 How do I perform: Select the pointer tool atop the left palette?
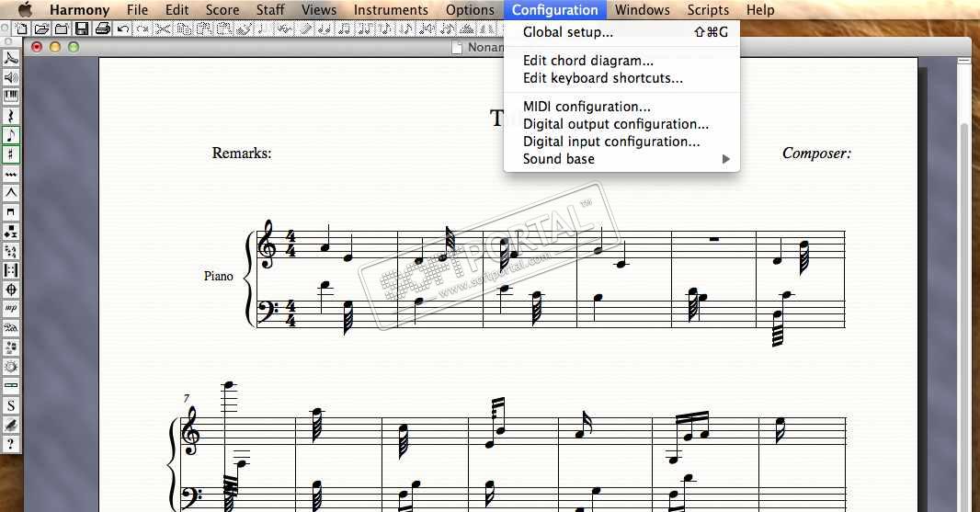[11, 58]
